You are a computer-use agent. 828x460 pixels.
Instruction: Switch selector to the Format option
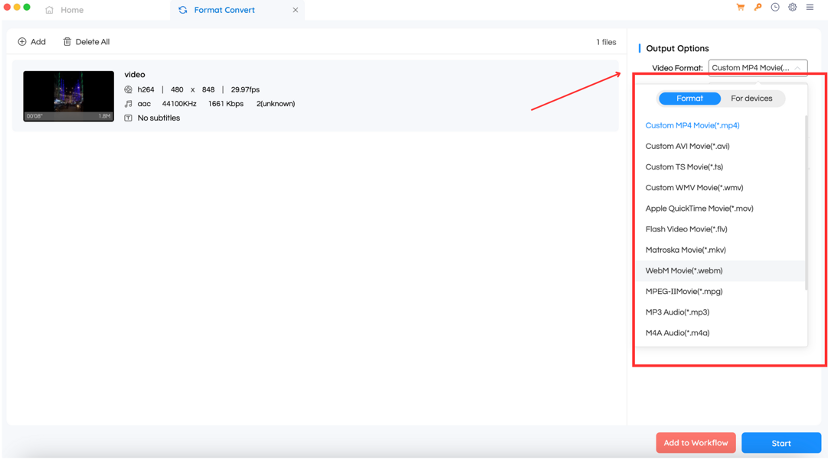[x=689, y=98]
